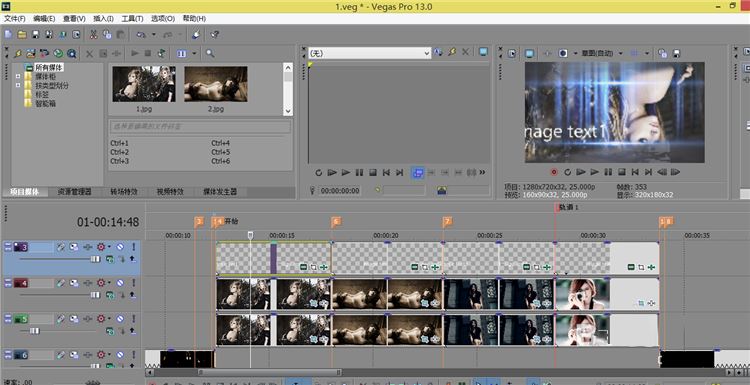The width and height of the screenshot is (750, 385).
Task: Open the overlays grid dropdown in Video Preview
Action: pos(647,54)
